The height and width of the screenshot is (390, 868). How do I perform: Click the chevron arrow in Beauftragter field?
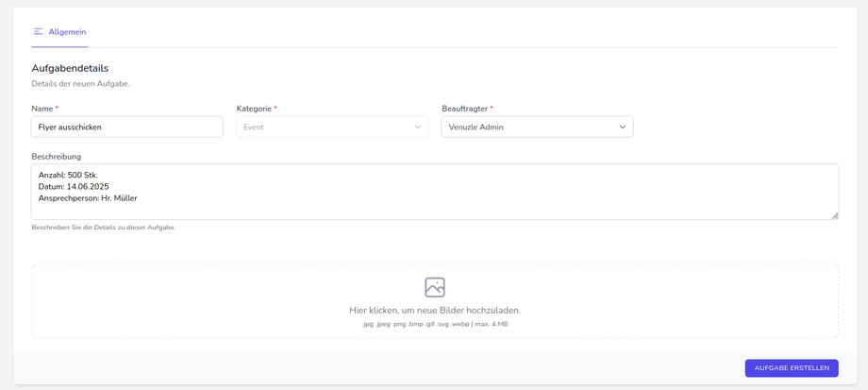pyautogui.click(x=623, y=127)
